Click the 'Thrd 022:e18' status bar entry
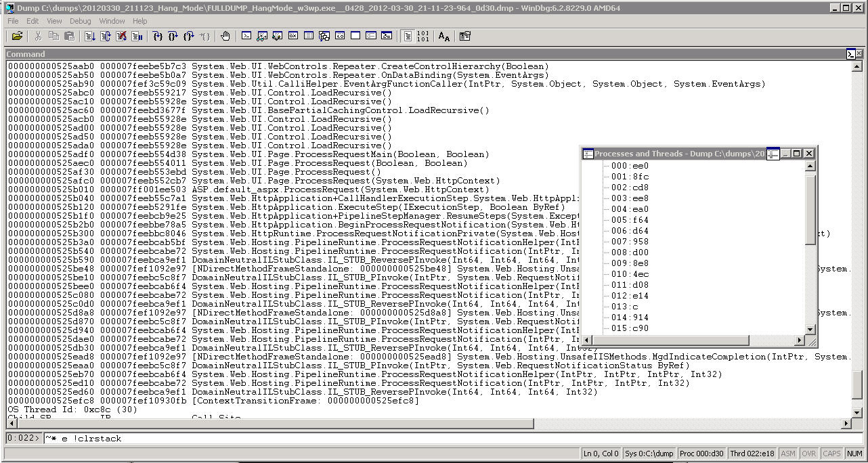The height and width of the screenshot is (463, 868). [752, 454]
